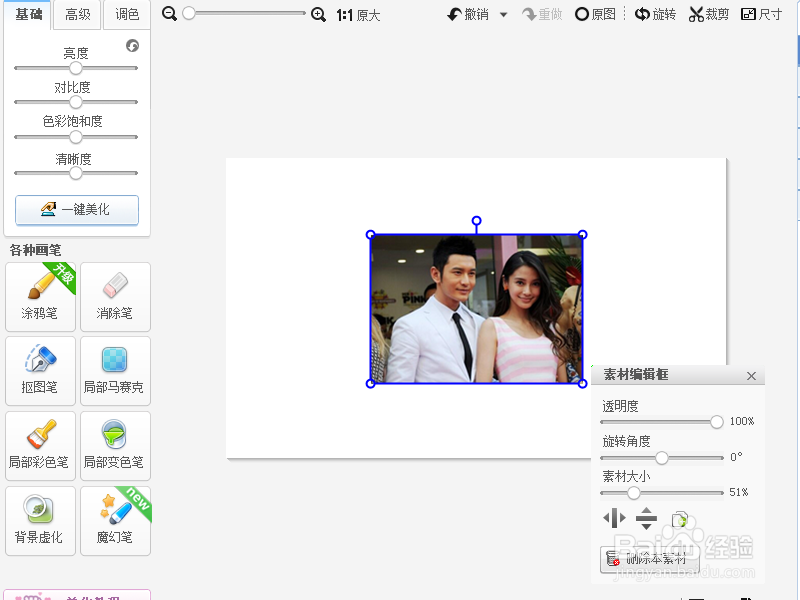The height and width of the screenshot is (600, 800).
Task: Open the 调色 tab
Action: point(127,15)
